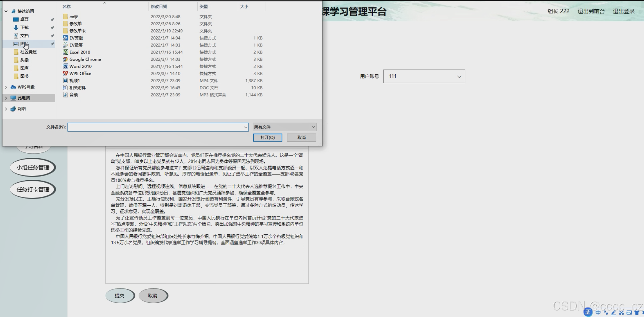The height and width of the screenshot is (317, 644).
Task: Select the EV剪辑 shortcut icon
Action: coord(65,38)
